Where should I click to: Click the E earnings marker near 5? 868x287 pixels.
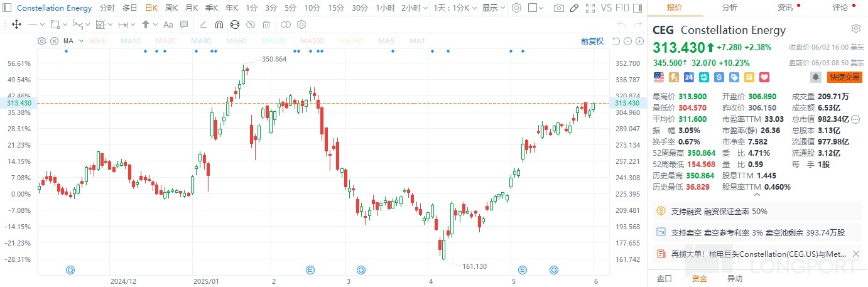[521, 270]
